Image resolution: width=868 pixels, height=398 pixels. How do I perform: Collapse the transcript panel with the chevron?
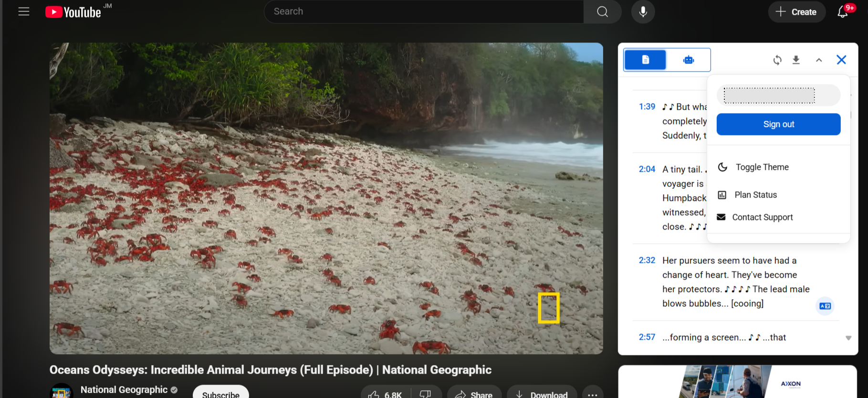(x=819, y=60)
